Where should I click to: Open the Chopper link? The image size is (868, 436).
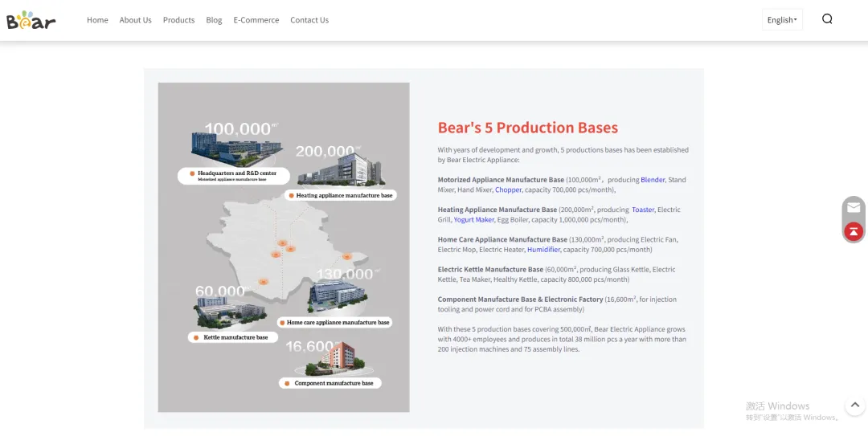pos(508,190)
